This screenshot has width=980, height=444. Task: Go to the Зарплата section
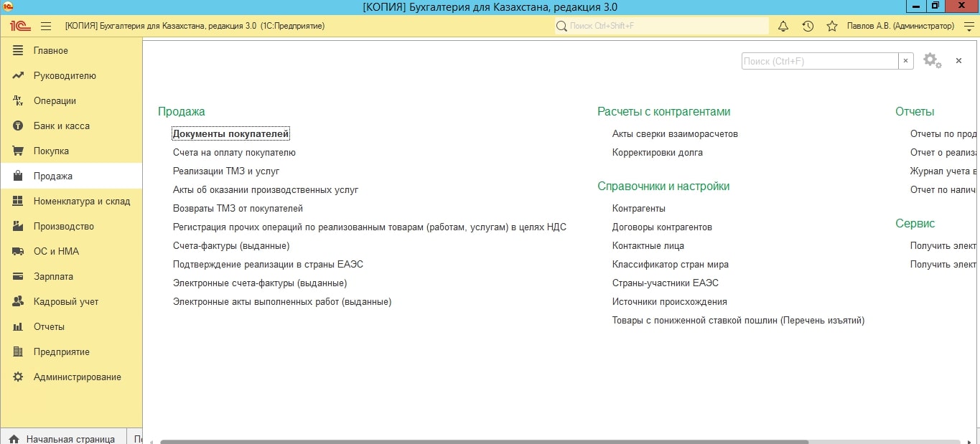[x=53, y=276]
